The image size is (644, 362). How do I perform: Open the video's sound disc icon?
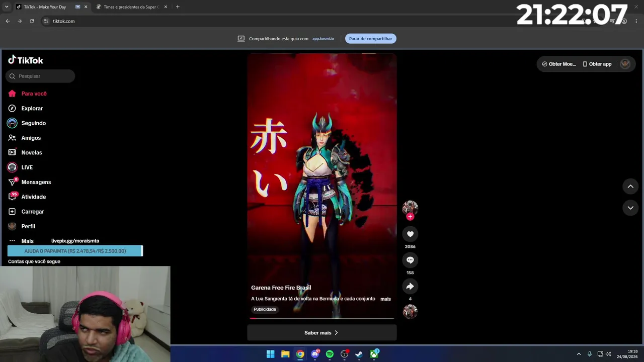pos(410,312)
